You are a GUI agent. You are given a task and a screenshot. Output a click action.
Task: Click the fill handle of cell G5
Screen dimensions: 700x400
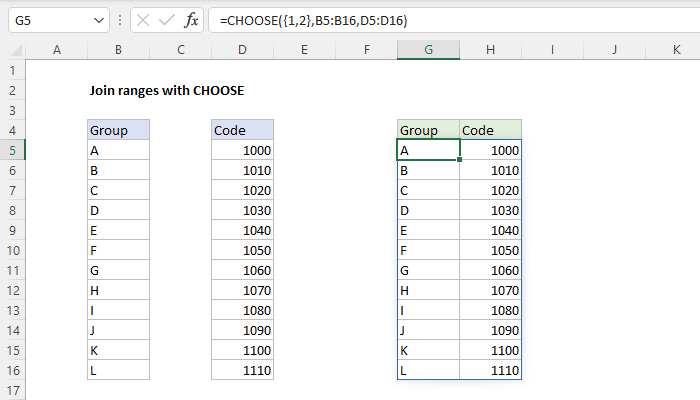coord(460,160)
